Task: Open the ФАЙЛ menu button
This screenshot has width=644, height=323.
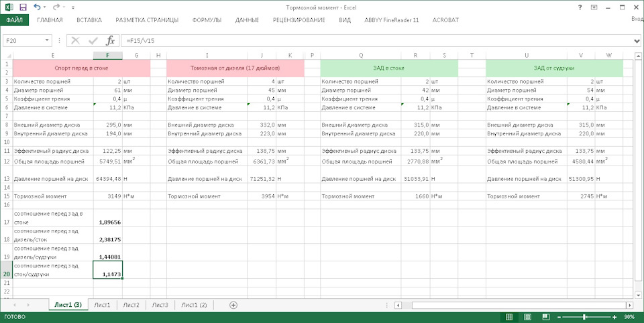Action: [x=14, y=20]
